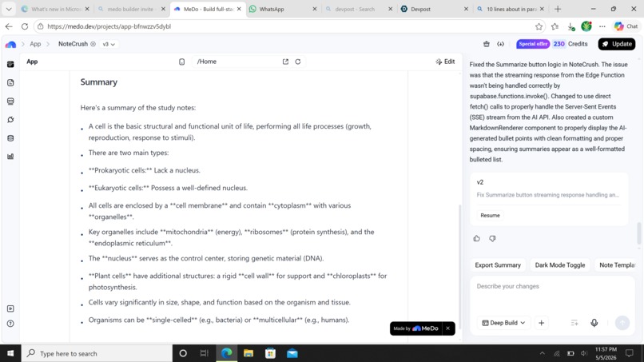This screenshot has height=362, width=644.
Task: Open the chat bot icon in sidebar
Action: pyautogui.click(x=10, y=101)
